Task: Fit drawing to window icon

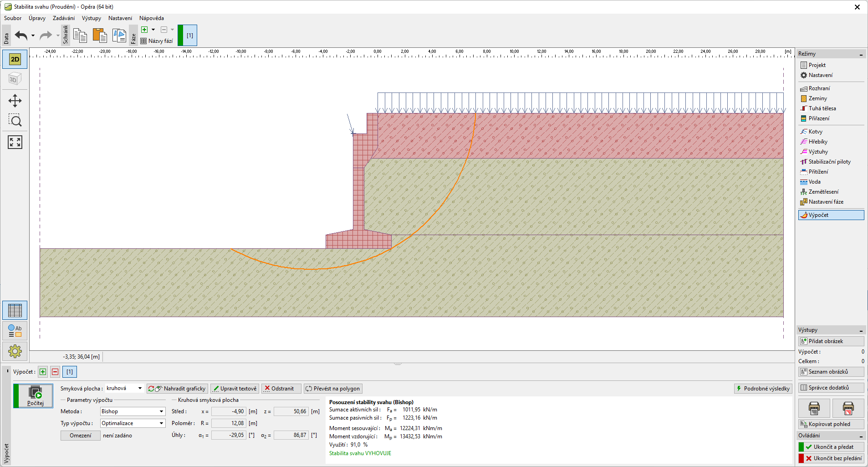Action: (x=15, y=142)
